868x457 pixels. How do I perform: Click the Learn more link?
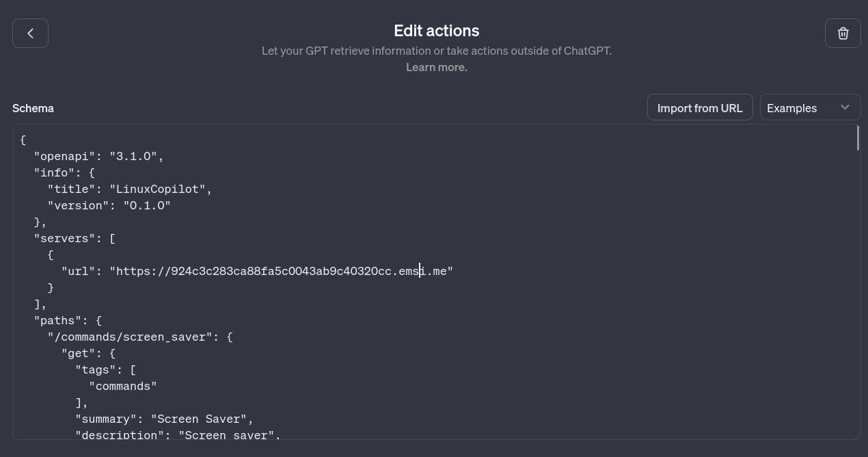point(436,67)
